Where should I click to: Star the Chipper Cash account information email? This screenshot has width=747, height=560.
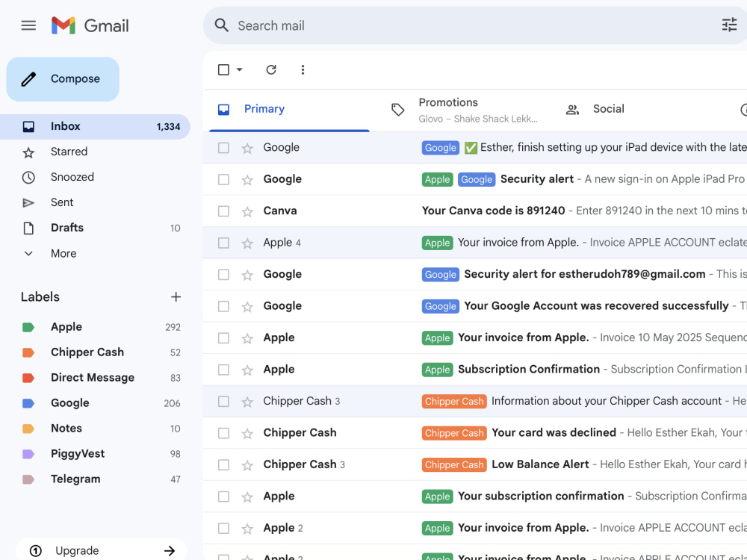pyautogui.click(x=247, y=402)
